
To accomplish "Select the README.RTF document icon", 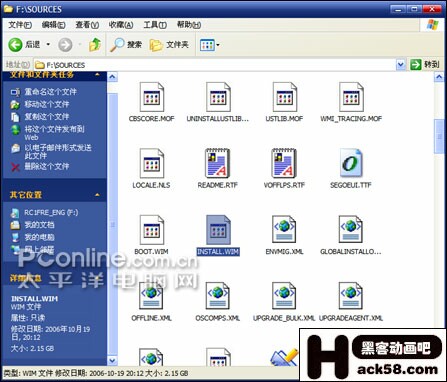I will [x=218, y=163].
